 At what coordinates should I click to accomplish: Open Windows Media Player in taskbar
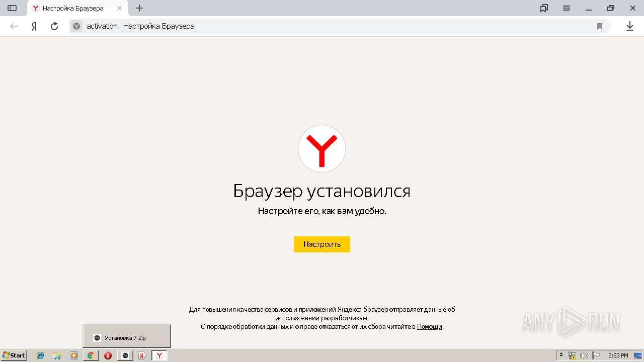pos(74,355)
